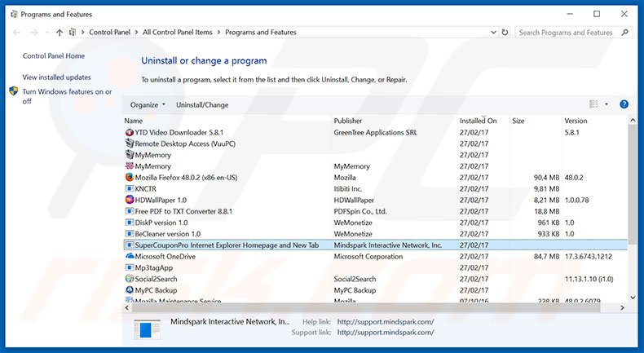Click Control Panel in the breadcrumb

(x=110, y=32)
